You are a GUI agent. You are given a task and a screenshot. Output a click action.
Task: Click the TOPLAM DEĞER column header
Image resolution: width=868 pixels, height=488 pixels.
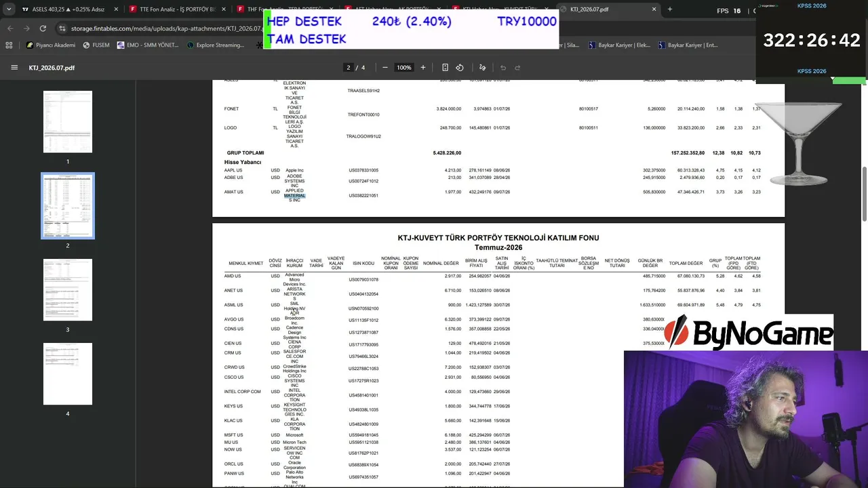pos(686,264)
